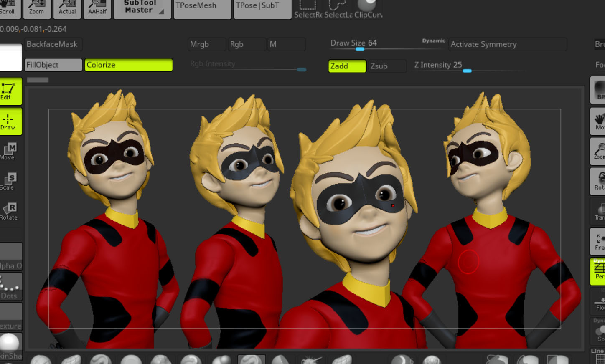Image resolution: width=605 pixels, height=364 pixels.
Task: Enable Mrgb painting mode
Action: click(x=207, y=44)
